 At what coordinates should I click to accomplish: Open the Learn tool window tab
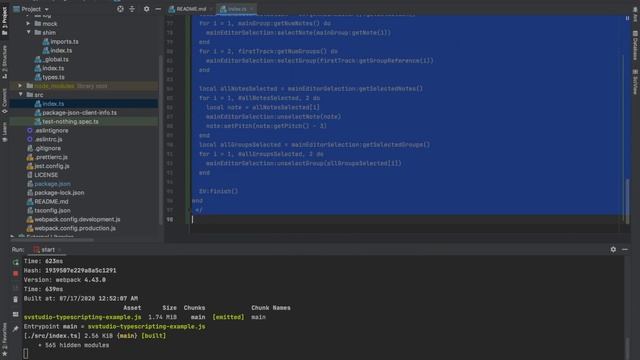(x=4, y=133)
